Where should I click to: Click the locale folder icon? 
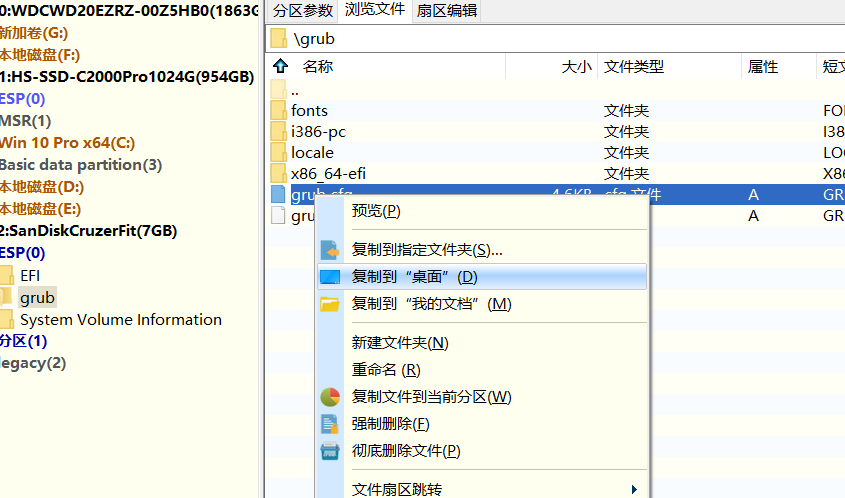pos(279,152)
